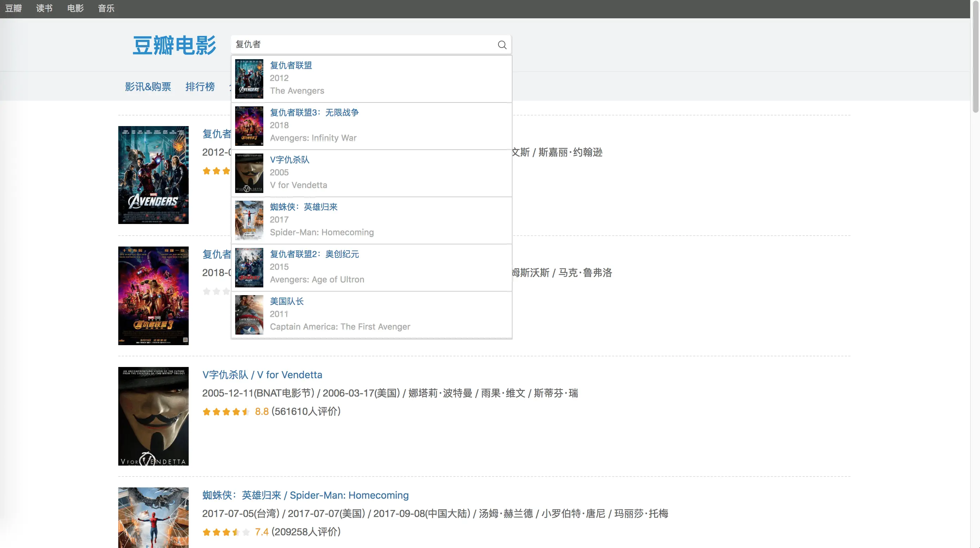Pick 蜘蛛侠：英雄归来 in suggestion list
The height and width of the screenshot is (548, 980).
(303, 207)
